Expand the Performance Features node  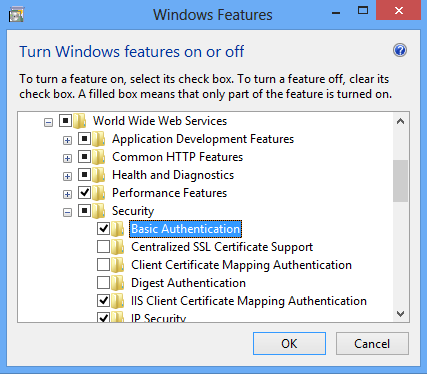click(67, 195)
